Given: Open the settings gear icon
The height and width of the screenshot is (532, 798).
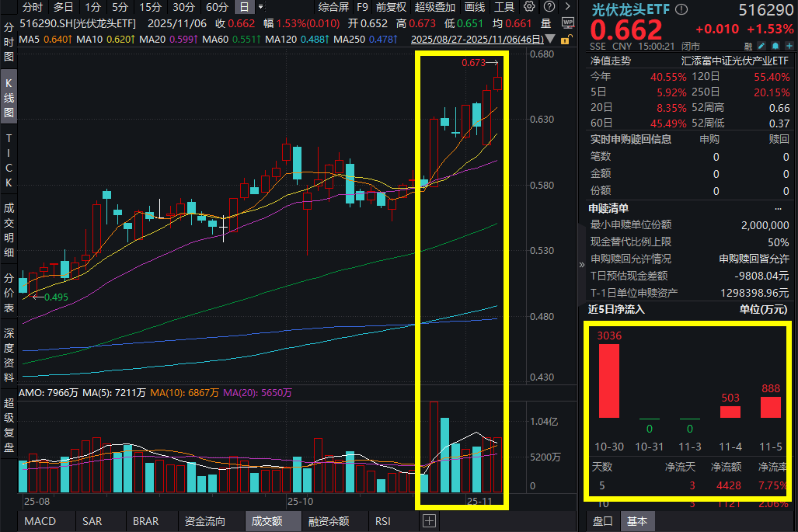Looking at the screenshot, I should 530,7.
